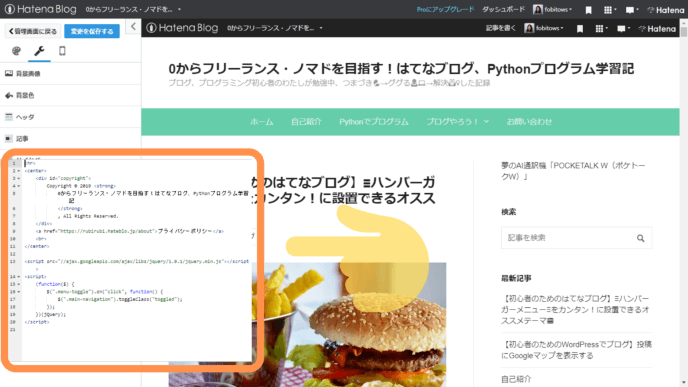Expand the 記事 section
This screenshot has height=387, width=688.
click(70, 139)
